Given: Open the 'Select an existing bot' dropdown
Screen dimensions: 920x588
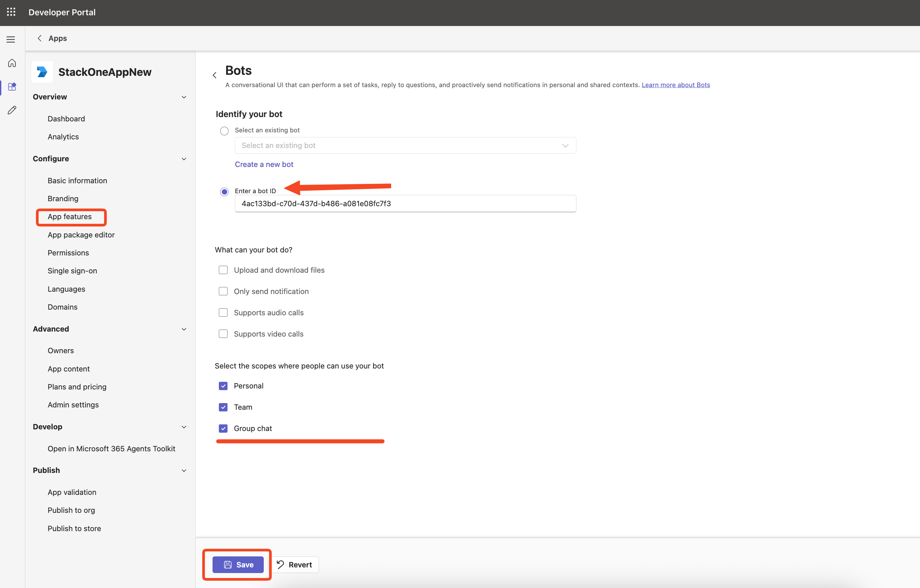Looking at the screenshot, I should [405, 146].
